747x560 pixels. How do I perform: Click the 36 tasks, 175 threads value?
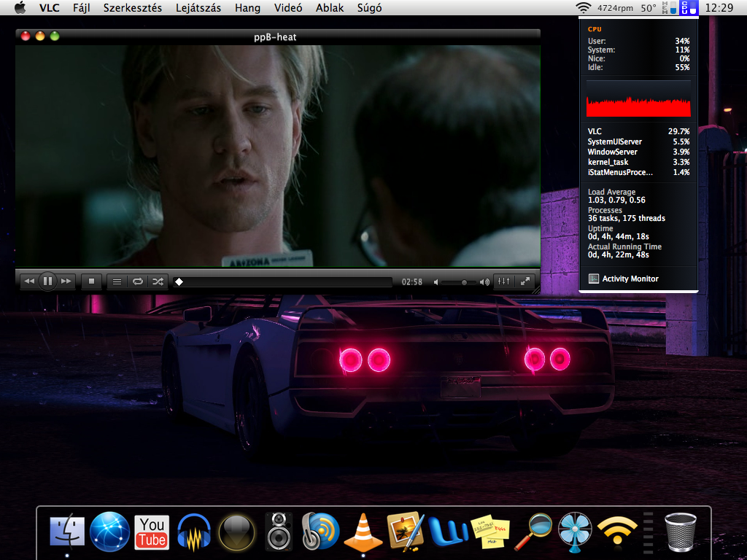tap(627, 218)
